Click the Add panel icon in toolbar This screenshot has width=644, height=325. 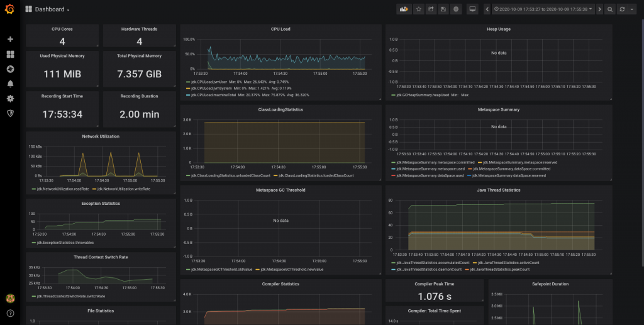pyautogui.click(x=404, y=9)
